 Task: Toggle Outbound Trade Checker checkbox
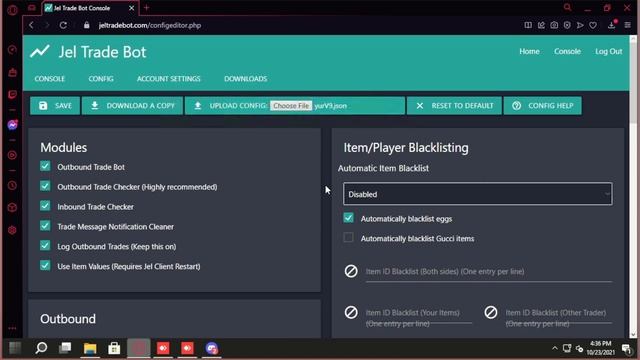[45, 186]
